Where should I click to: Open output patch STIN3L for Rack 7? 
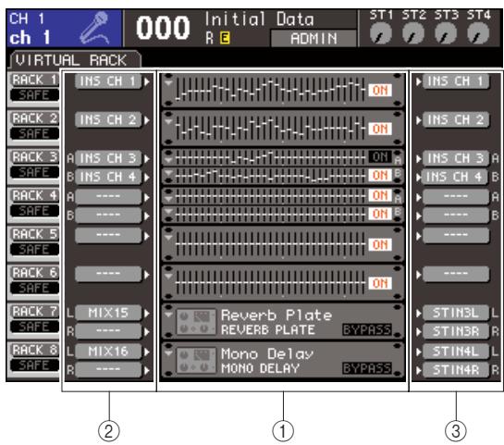coord(456,313)
